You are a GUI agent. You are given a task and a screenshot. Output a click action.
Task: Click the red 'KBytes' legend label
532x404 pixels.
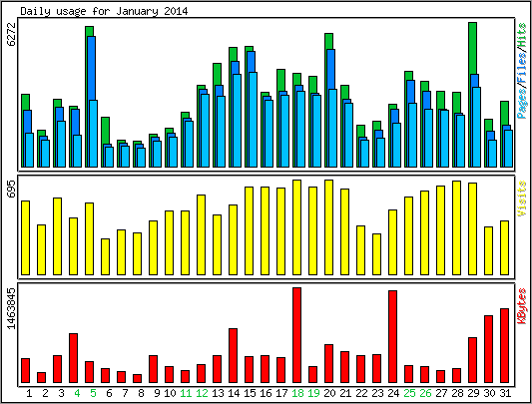522,306
